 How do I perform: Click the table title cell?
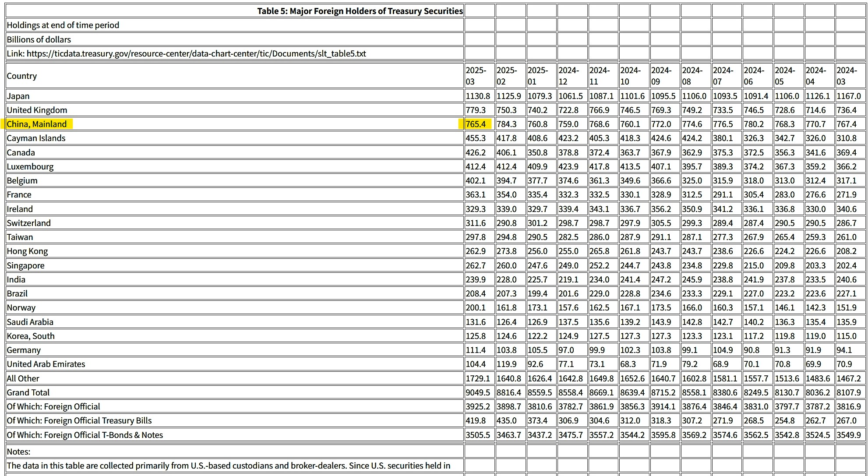point(360,11)
